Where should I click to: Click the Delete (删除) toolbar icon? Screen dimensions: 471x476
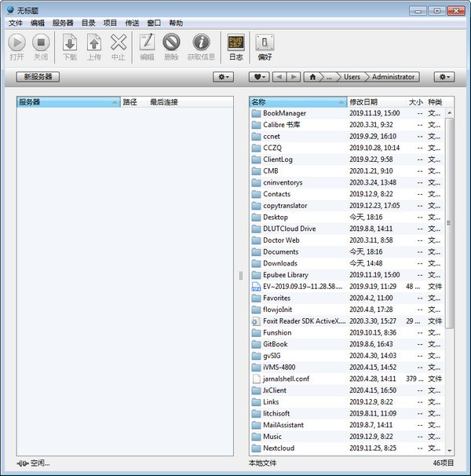point(171,42)
